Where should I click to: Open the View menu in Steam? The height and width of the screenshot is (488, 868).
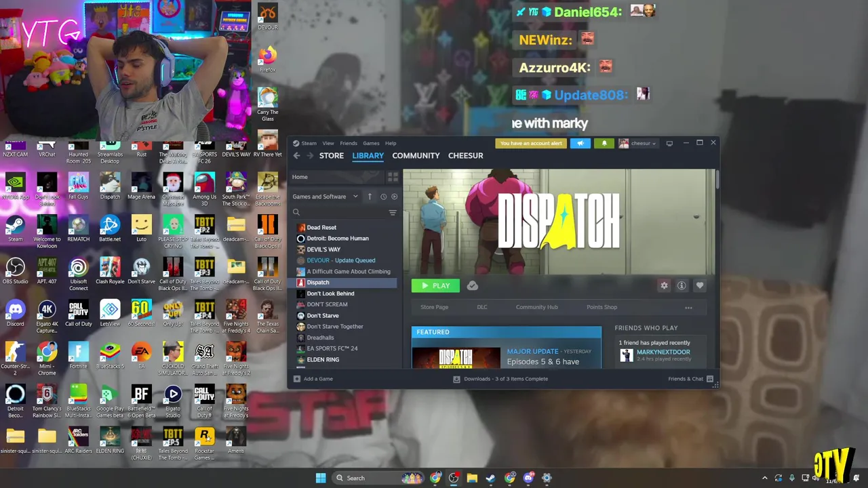328,143
